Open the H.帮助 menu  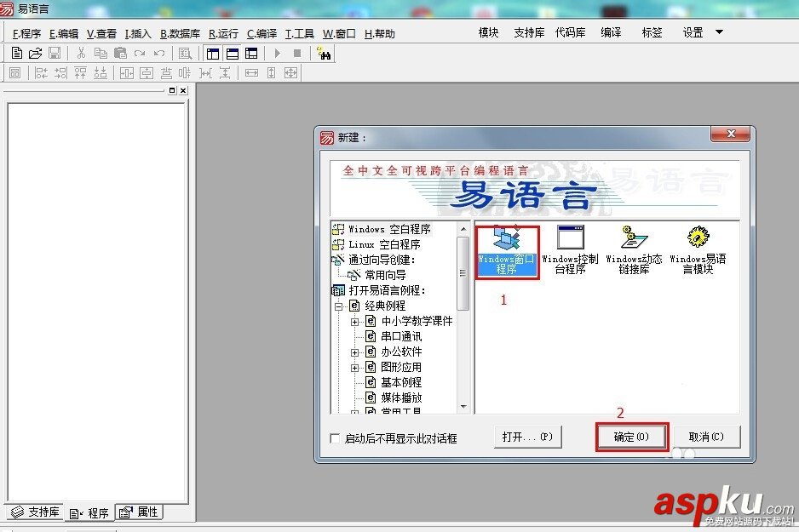pos(380,33)
